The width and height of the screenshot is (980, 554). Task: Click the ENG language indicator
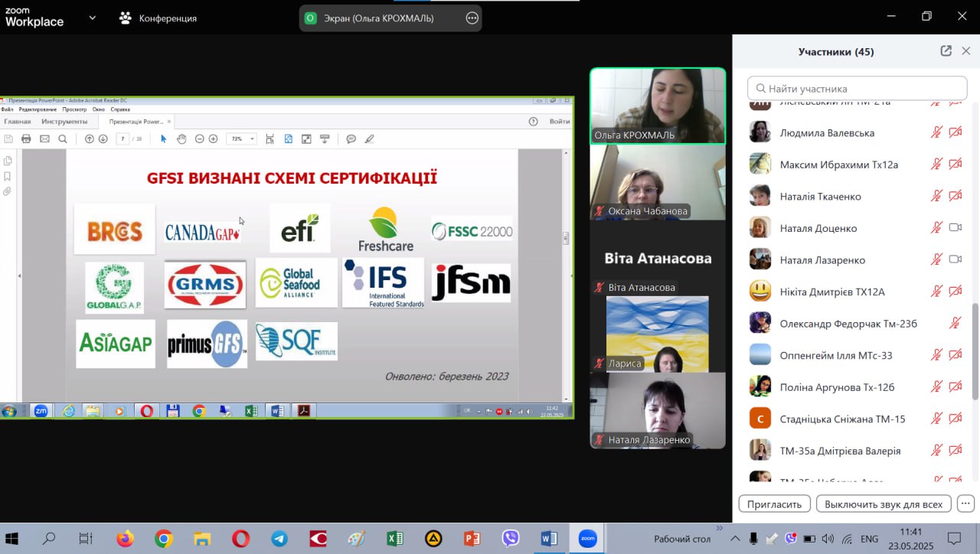point(869,539)
